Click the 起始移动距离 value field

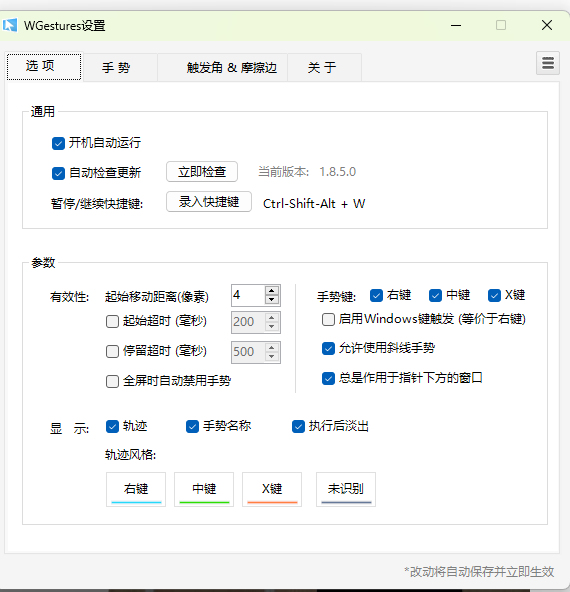[248, 295]
